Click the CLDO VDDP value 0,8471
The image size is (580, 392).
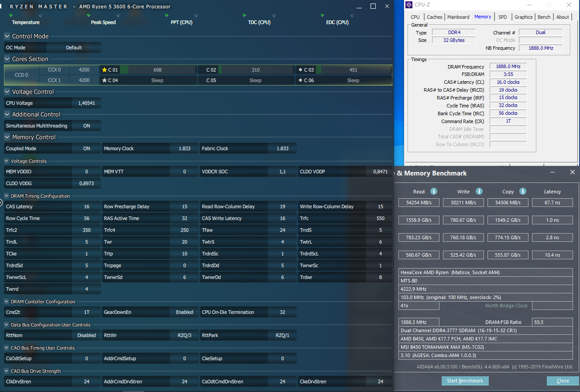tap(381, 172)
